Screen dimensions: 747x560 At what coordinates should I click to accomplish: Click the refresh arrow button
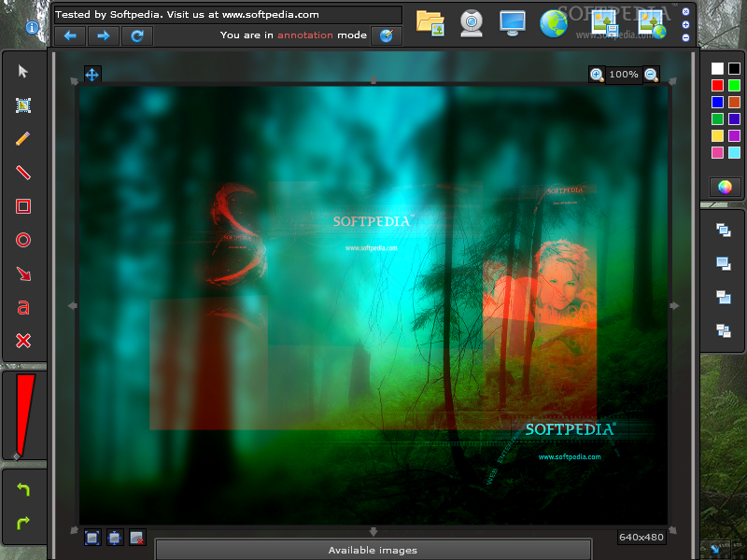[137, 35]
